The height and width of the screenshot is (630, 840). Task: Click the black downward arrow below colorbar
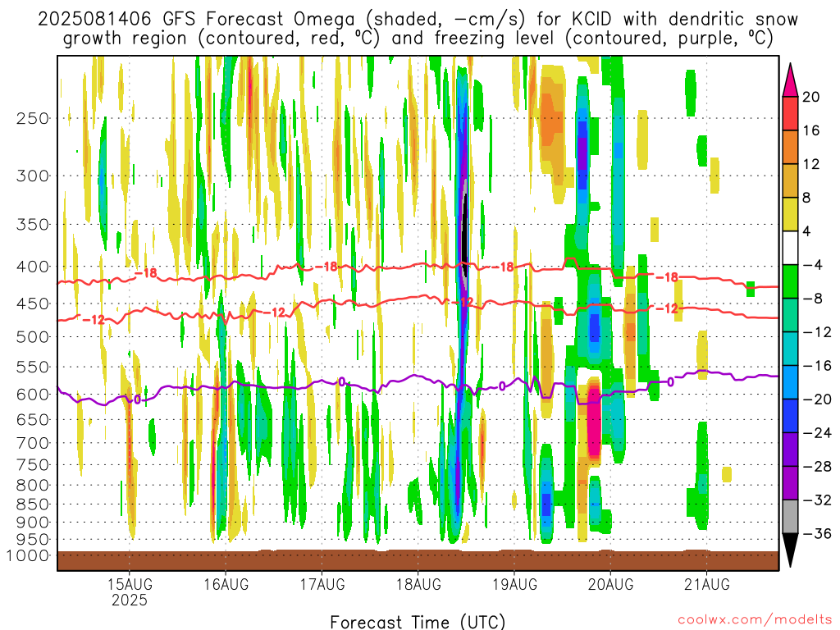pos(790,550)
